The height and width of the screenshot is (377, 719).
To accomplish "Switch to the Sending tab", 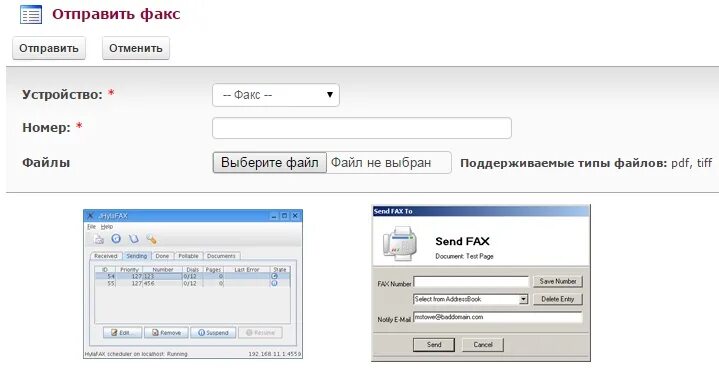I will point(137,256).
